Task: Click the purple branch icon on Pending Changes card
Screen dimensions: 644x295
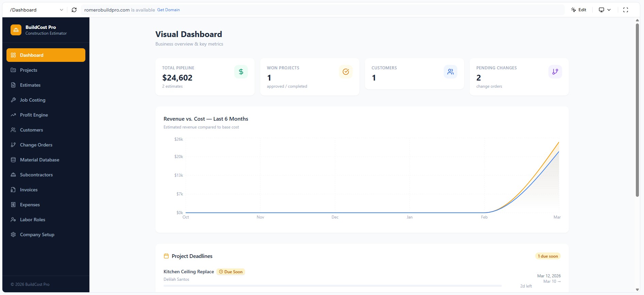Action: pyautogui.click(x=555, y=72)
